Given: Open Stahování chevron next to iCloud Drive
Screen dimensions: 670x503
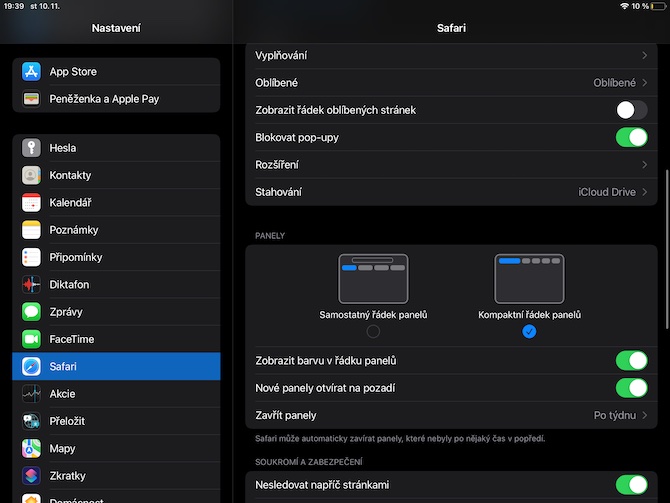Looking at the screenshot, I should pos(644,192).
